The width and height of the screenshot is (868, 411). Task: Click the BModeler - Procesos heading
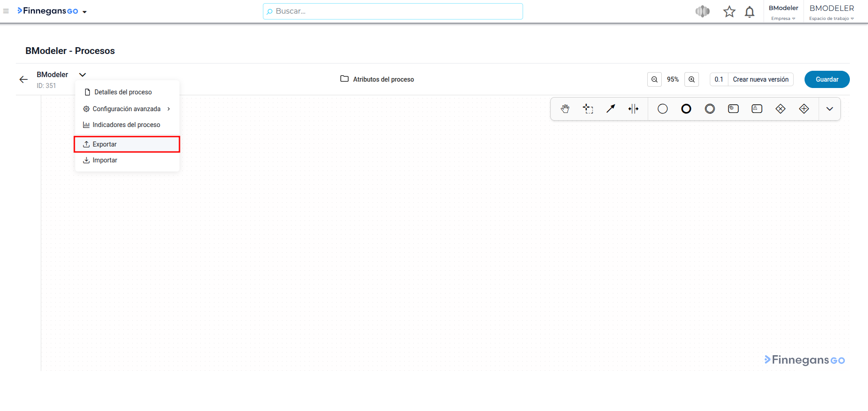pos(70,51)
